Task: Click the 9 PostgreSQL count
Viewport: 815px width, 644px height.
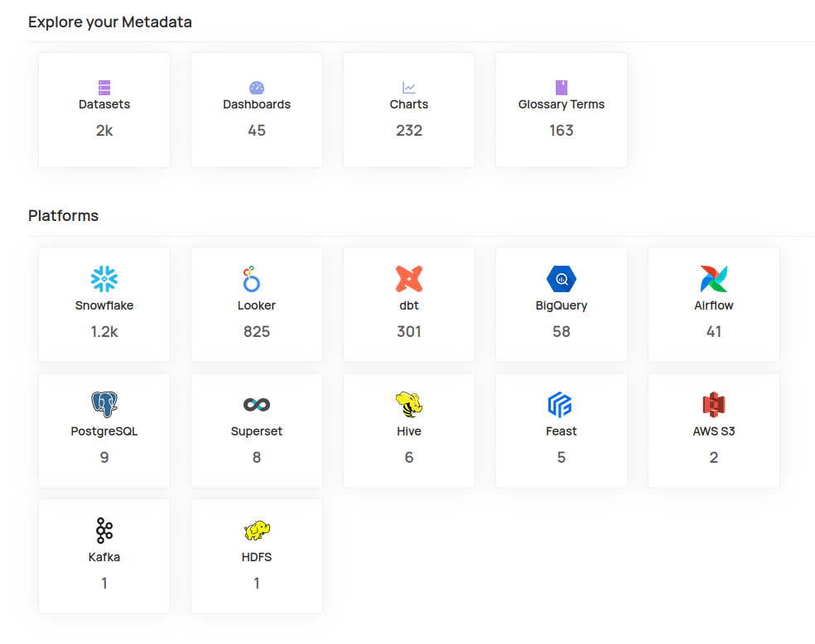Action: click(x=104, y=457)
